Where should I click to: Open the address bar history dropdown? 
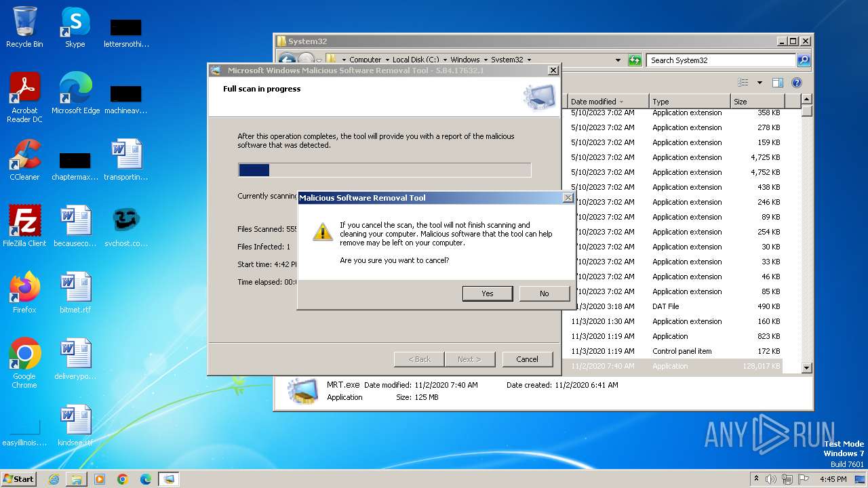618,60
